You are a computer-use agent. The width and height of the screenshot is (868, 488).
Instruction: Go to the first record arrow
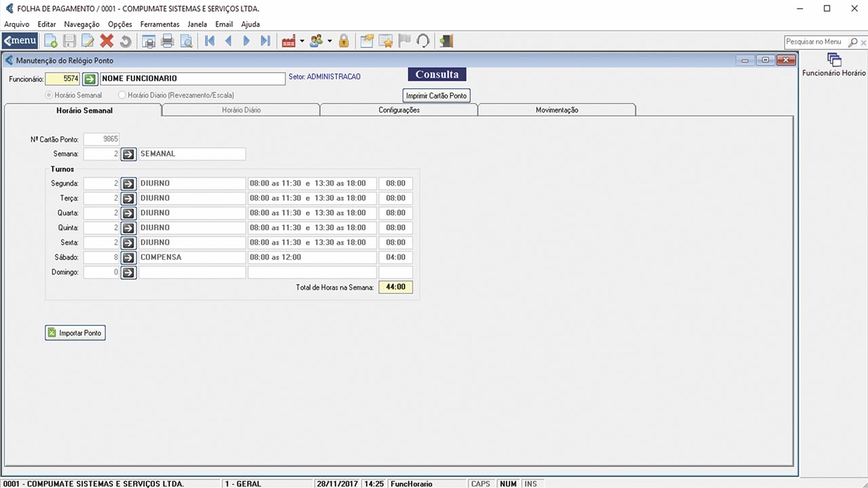pos(210,41)
